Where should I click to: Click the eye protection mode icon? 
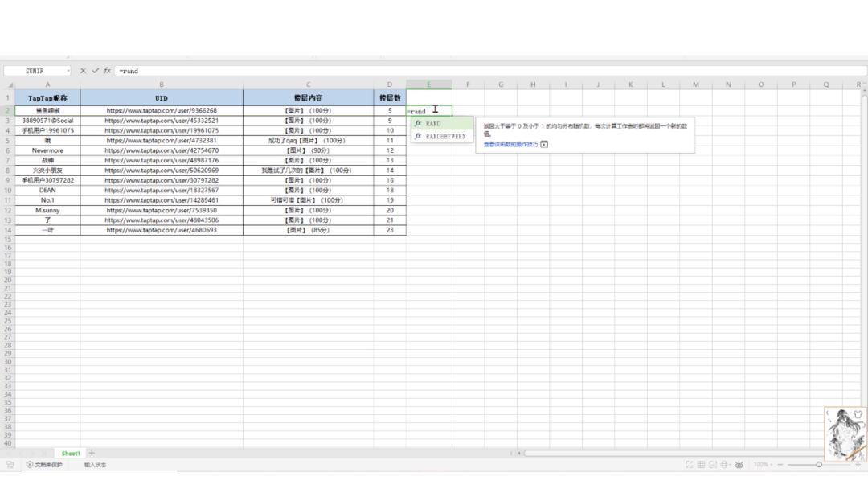tap(738, 465)
